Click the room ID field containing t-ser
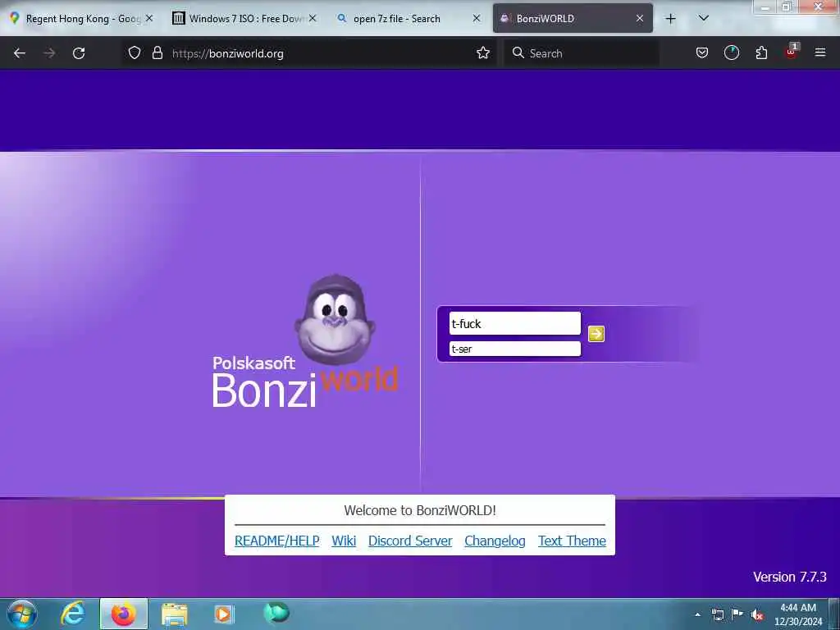Viewport: 840px width, 630px height. coord(515,349)
